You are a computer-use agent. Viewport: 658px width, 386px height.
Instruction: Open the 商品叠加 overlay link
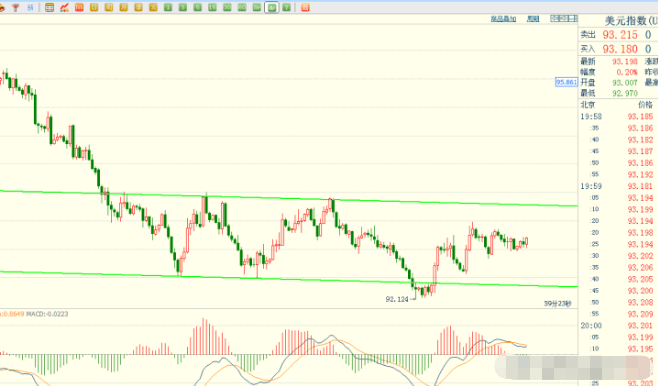pyautogui.click(x=504, y=19)
